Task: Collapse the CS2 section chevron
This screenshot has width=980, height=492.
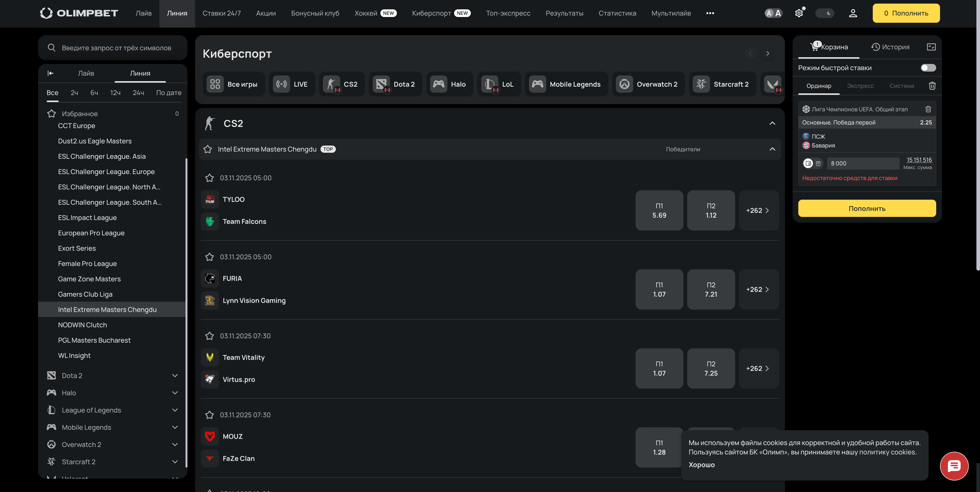Action: coord(773,123)
